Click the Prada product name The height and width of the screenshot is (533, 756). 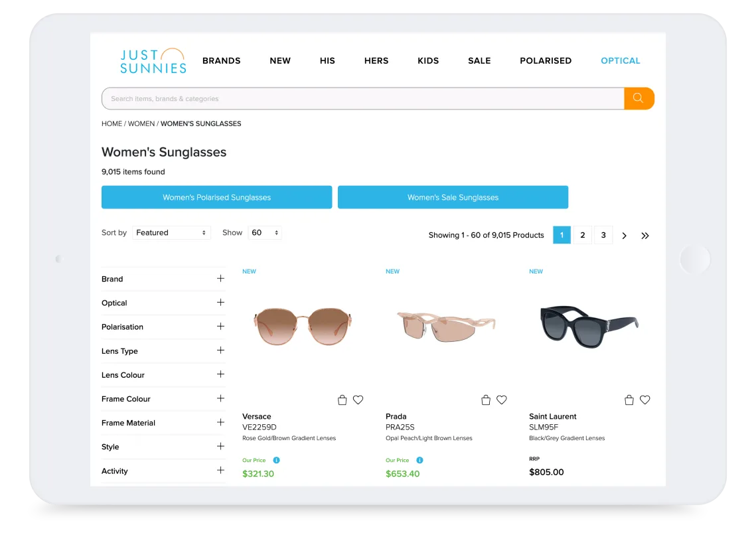coord(396,416)
